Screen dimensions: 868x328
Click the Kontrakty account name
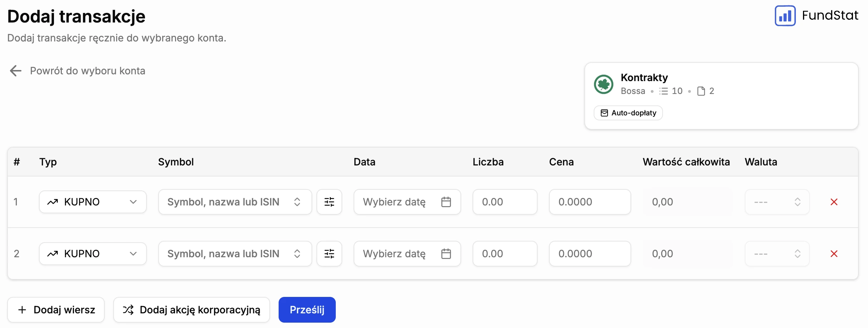644,78
